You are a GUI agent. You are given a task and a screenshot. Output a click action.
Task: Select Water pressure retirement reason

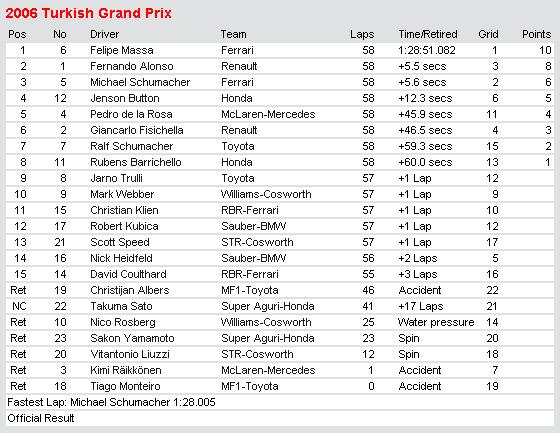[x=436, y=322]
